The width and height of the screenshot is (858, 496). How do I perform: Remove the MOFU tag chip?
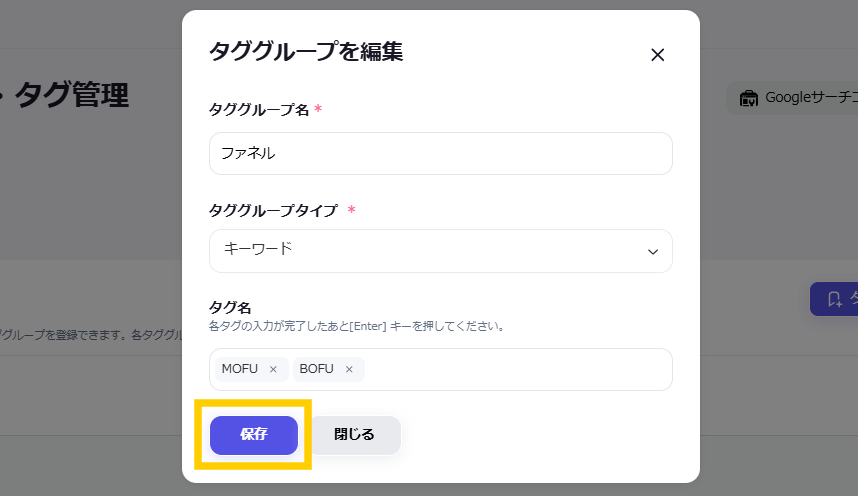pyautogui.click(x=273, y=370)
